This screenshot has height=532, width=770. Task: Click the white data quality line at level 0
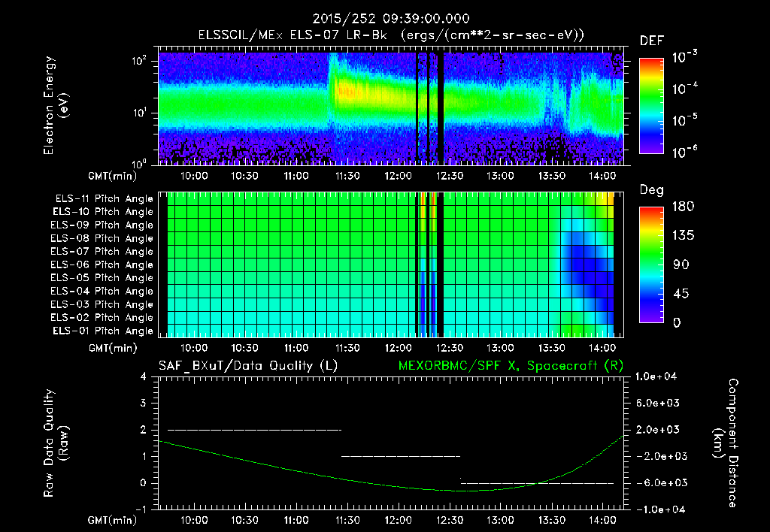[537, 483]
